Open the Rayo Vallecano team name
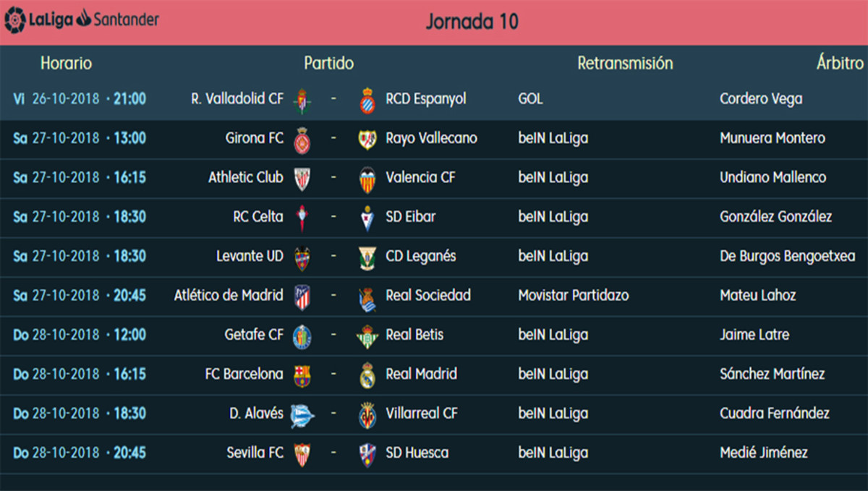This screenshot has height=491, width=868. [431, 138]
